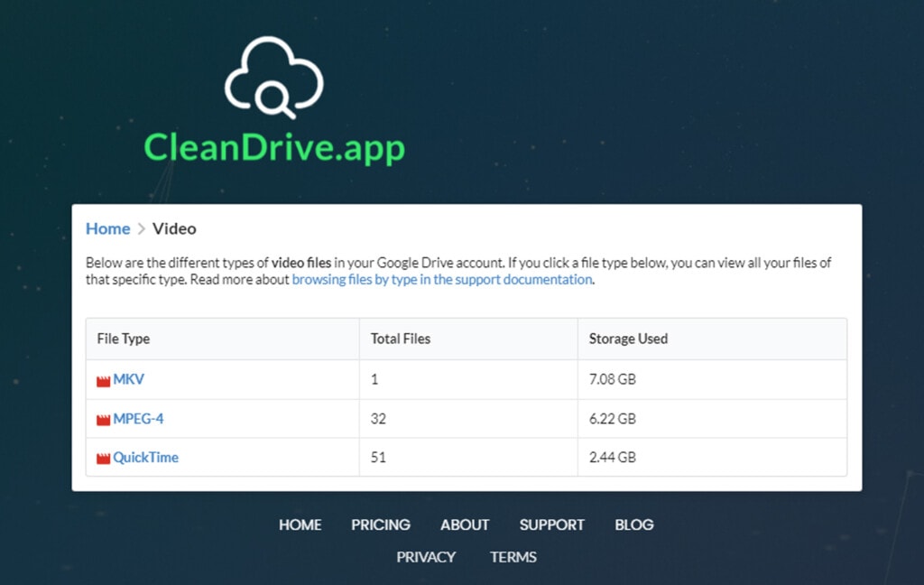Click the total files value 51
924x585 pixels.
point(378,457)
